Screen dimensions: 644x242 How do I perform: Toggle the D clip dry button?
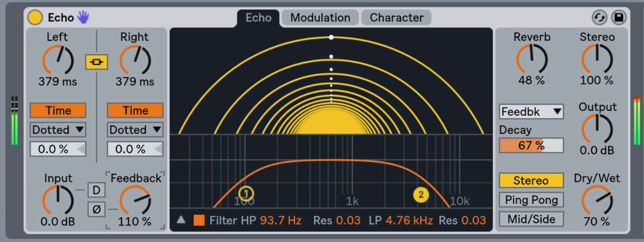[x=96, y=190]
